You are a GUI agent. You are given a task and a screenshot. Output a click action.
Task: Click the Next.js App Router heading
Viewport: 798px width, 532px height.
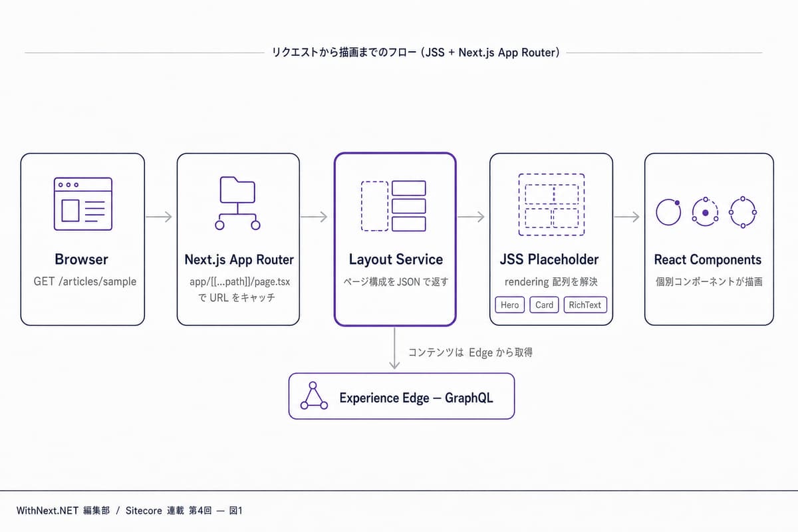(x=239, y=260)
